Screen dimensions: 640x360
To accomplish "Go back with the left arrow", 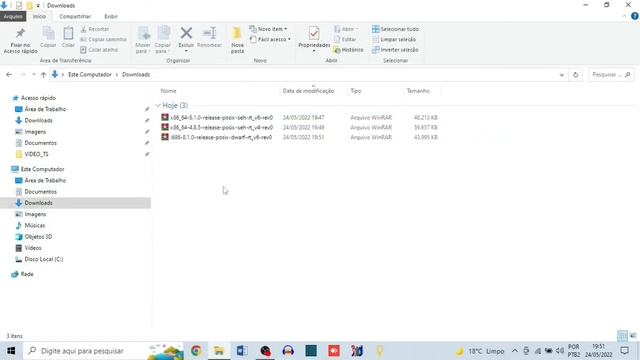I will tap(9, 75).
